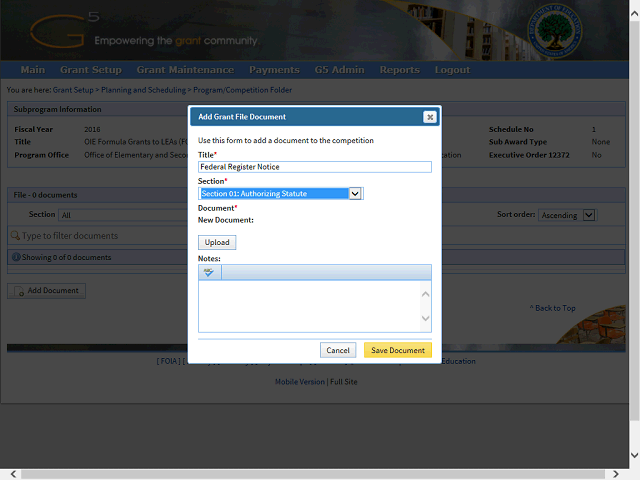640x480 pixels.
Task: Click the Title field containing Federal Register Notice
Action: tap(315, 167)
